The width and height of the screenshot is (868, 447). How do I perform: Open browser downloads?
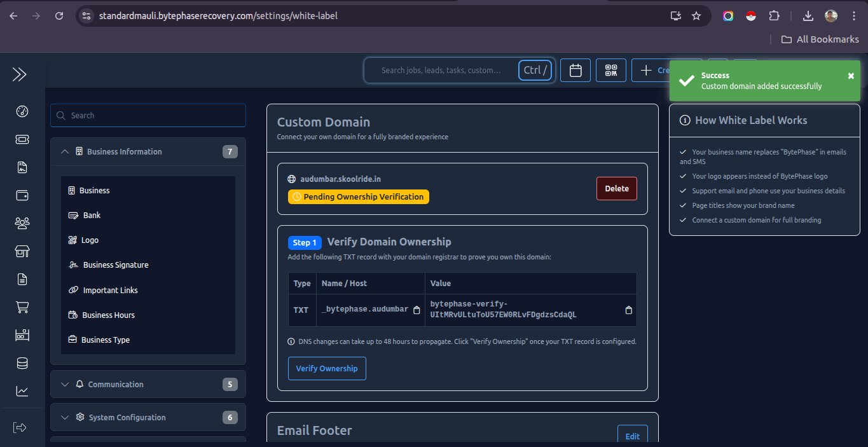click(808, 16)
